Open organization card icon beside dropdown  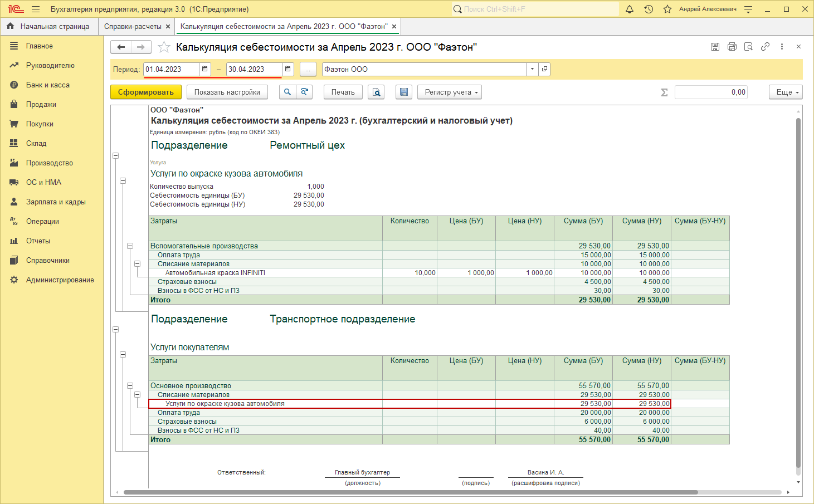544,69
